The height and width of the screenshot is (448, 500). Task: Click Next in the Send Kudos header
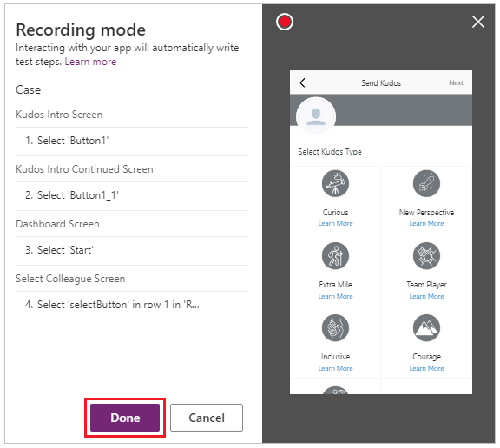pyautogui.click(x=456, y=82)
